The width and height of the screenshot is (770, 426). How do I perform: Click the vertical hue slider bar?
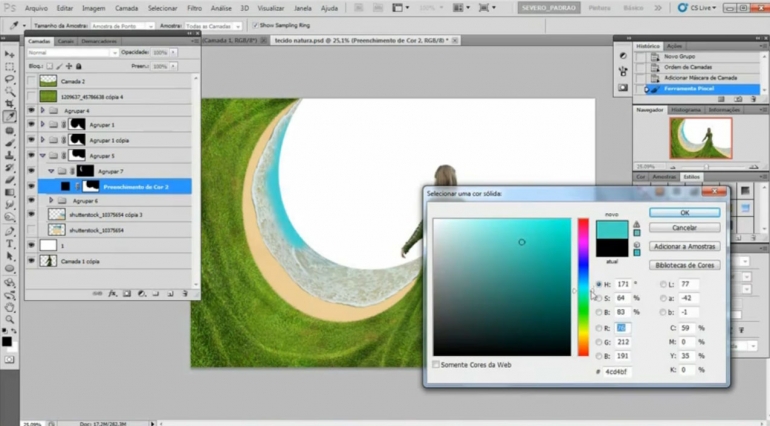pyautogui.click(x=583, y=287)
